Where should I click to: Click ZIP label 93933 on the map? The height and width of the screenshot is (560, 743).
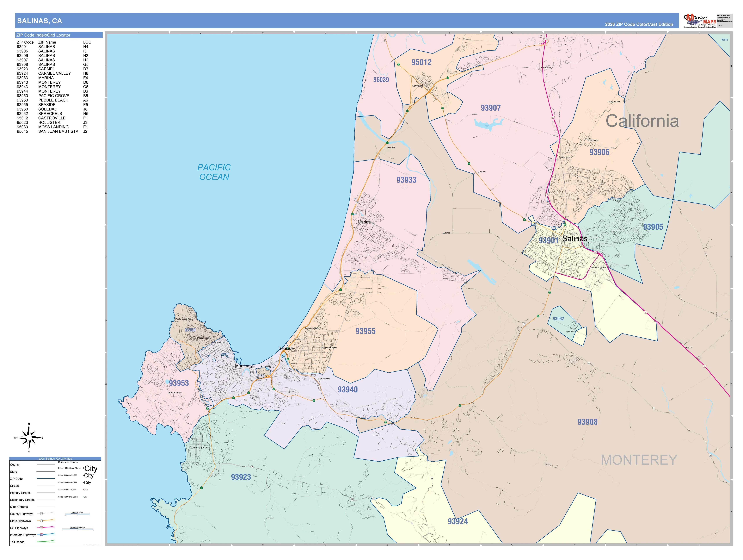pyautogui.click(x=406, y=180)
